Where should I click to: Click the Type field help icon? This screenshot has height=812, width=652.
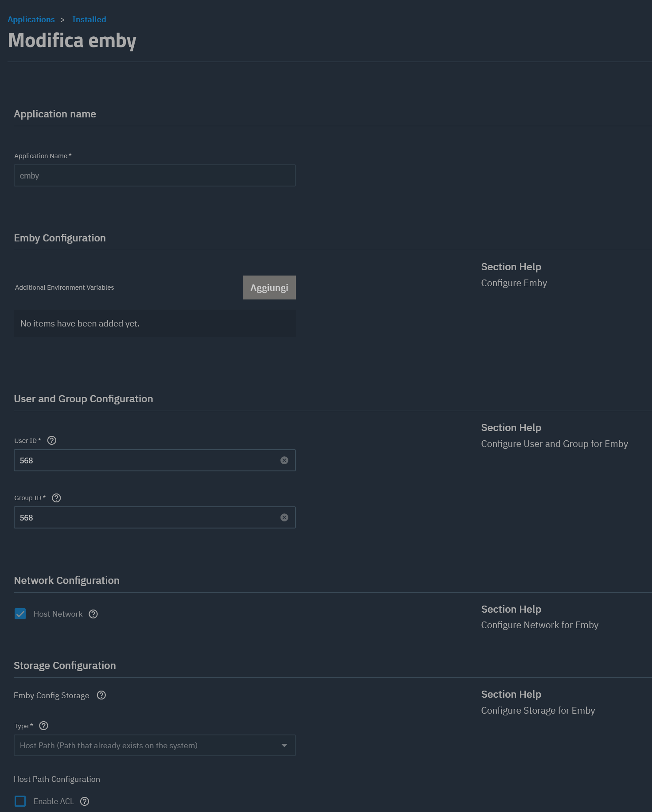43,726
